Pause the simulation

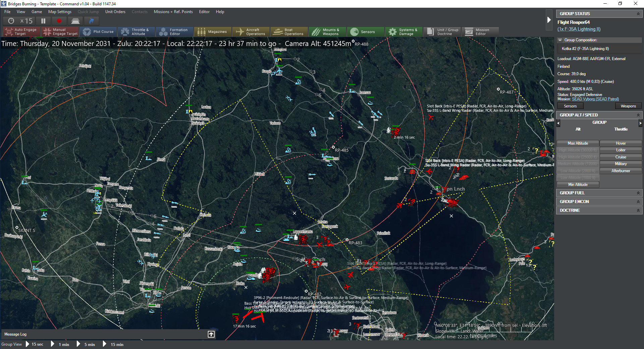pos(43,21)
